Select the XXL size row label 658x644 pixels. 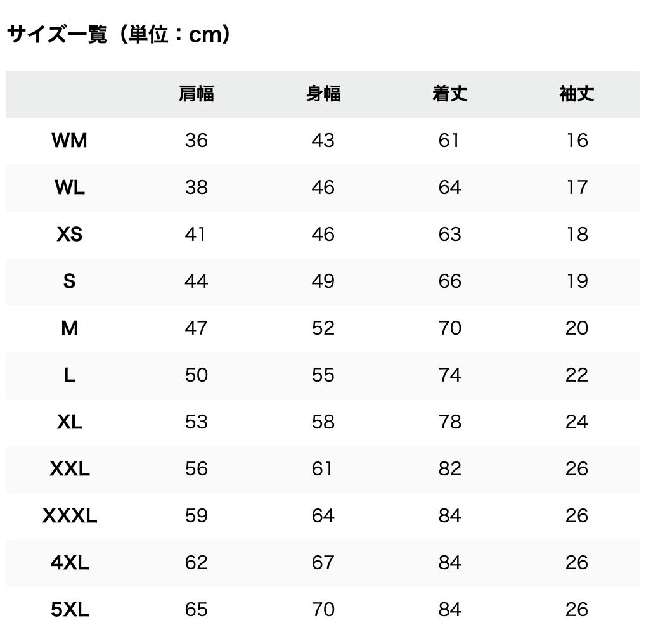(x=70, y=469)
